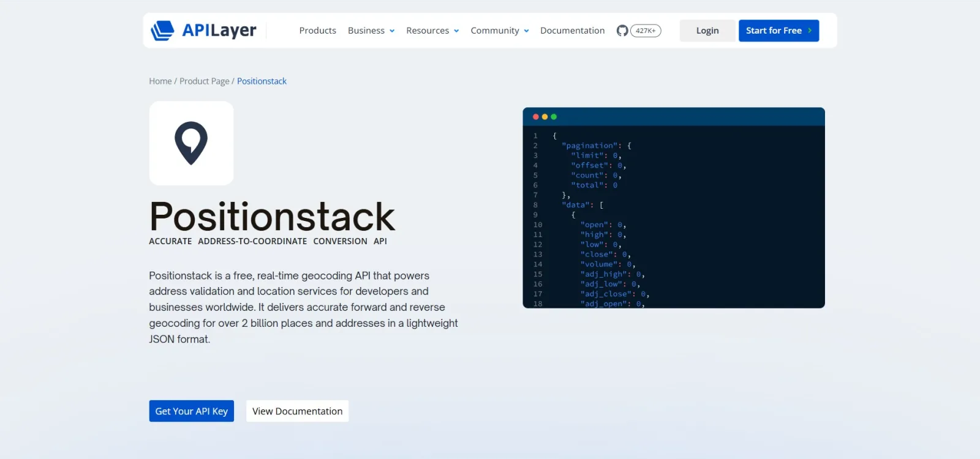Click the "count" line in code
The width and height of the screenshot is (980, 459).
coord(597,175)
